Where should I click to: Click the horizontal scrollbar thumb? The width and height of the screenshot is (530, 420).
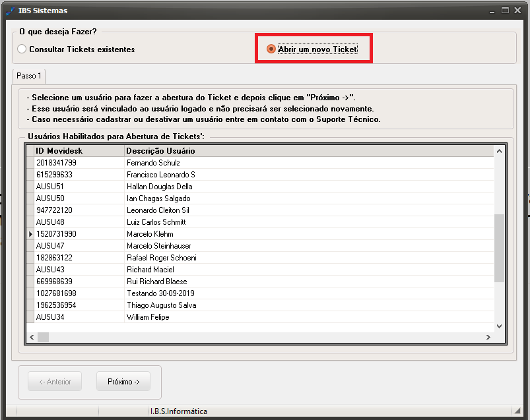(x=43, y=337)
